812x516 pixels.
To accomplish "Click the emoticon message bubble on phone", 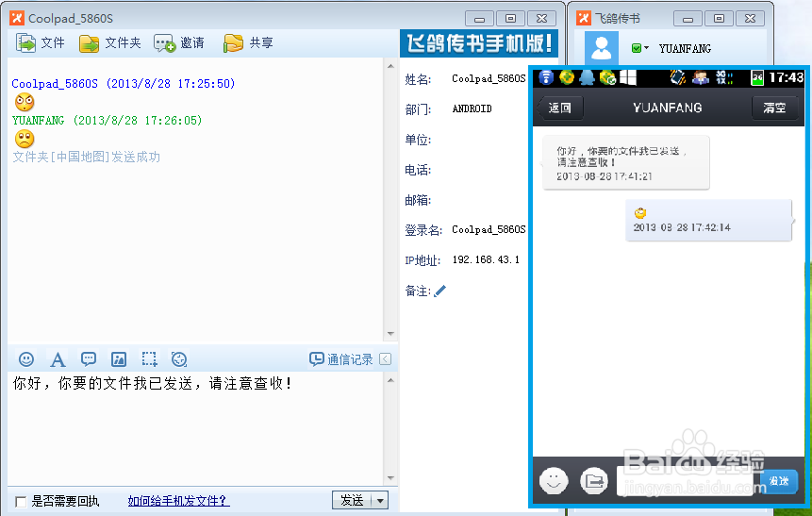I will (x=709, y=220).
